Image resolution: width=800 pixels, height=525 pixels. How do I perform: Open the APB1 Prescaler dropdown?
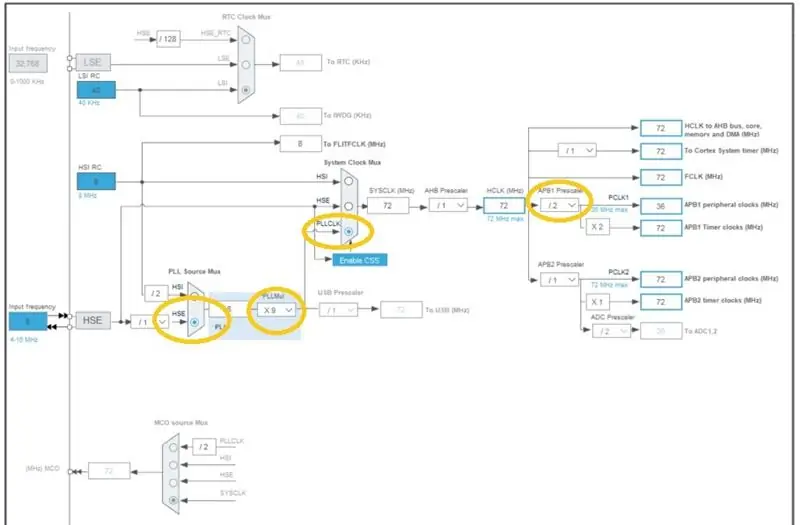click(560, 206)
